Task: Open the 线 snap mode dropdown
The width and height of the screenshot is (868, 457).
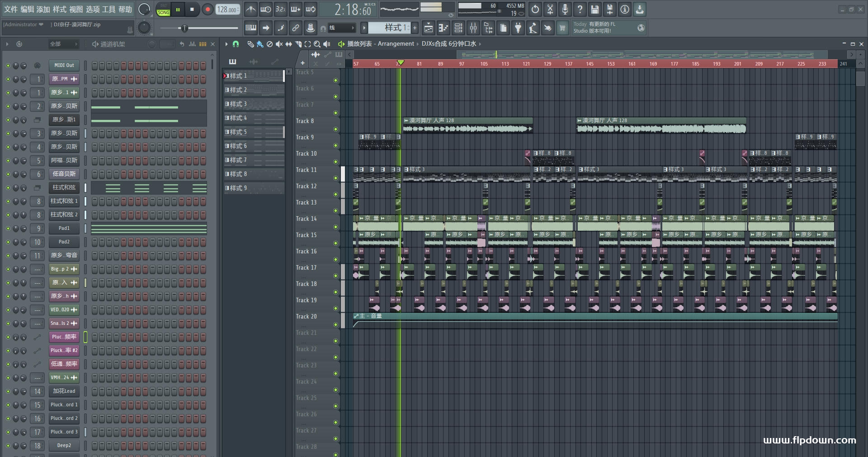Action: 342,28
